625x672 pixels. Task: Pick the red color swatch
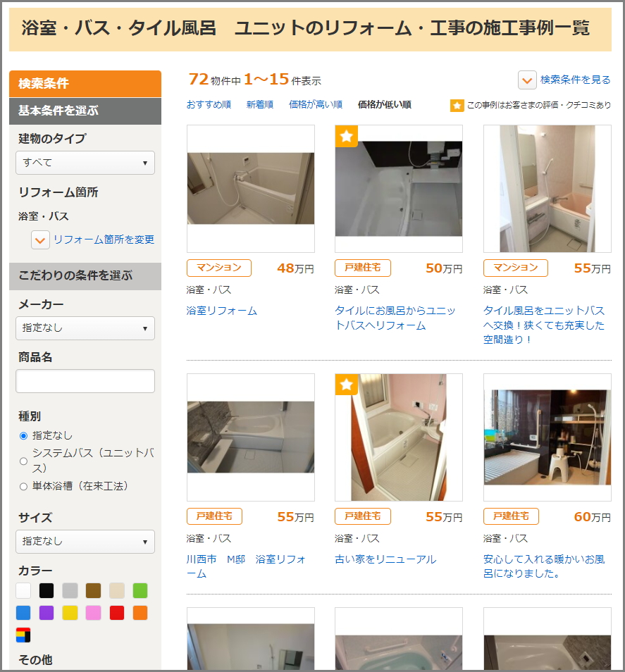[x=116, y=613]
